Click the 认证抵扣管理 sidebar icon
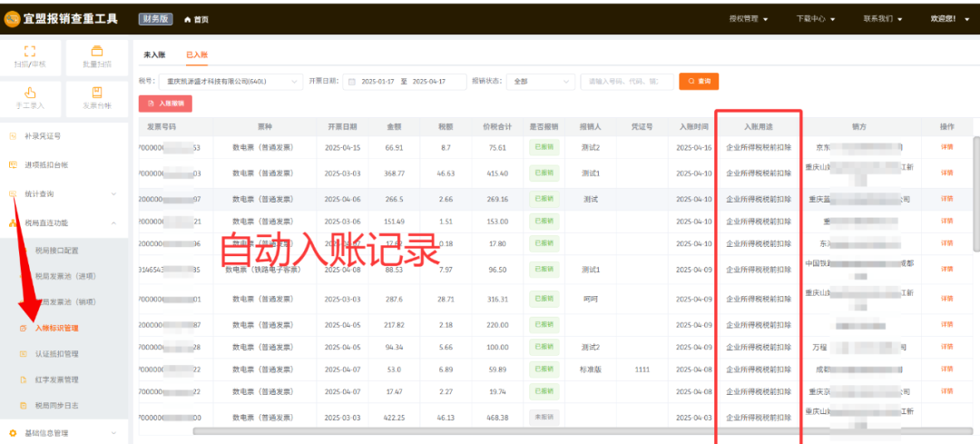Viewport: 980px width, 444px height. [x=23, y=354]
